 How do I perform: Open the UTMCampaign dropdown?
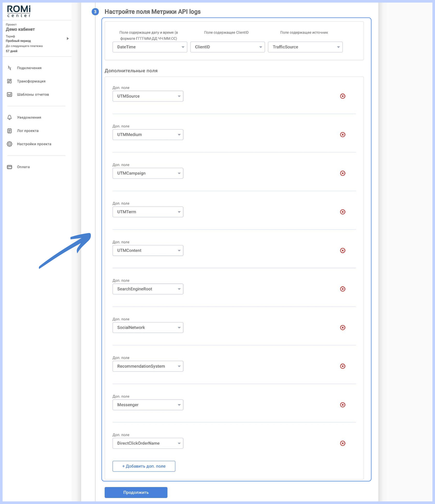click(x=148, y=173)
